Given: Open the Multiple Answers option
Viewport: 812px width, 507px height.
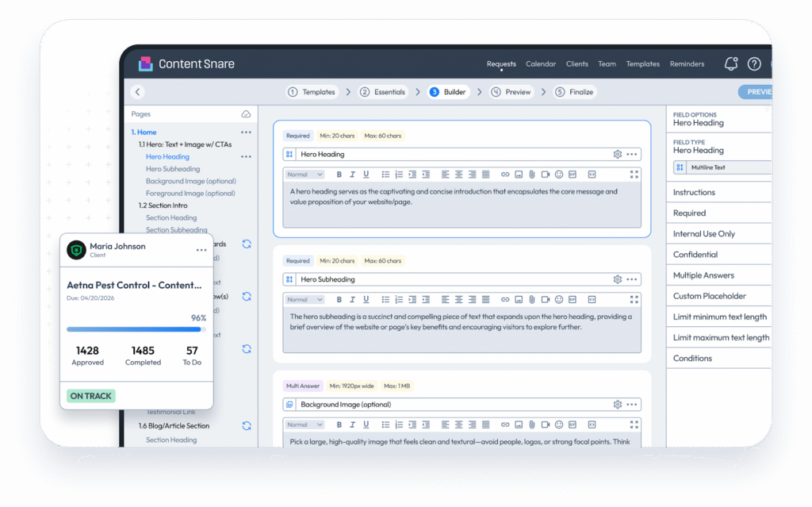Looking at the screenshot, I should tap(718, 275).
